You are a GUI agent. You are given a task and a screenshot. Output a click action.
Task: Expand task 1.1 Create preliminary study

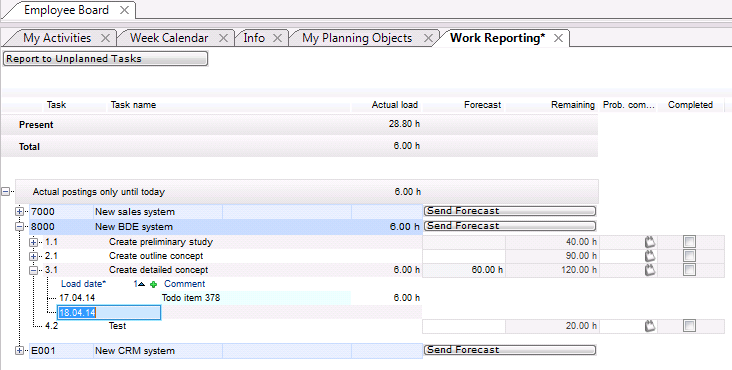33,242
